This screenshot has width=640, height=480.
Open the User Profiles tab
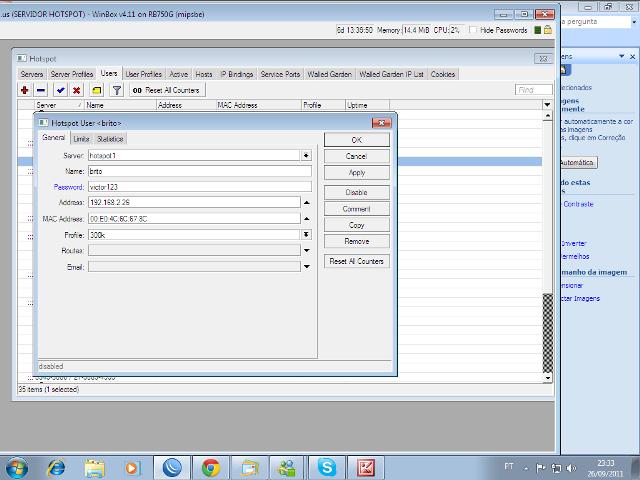pos(143,74)
